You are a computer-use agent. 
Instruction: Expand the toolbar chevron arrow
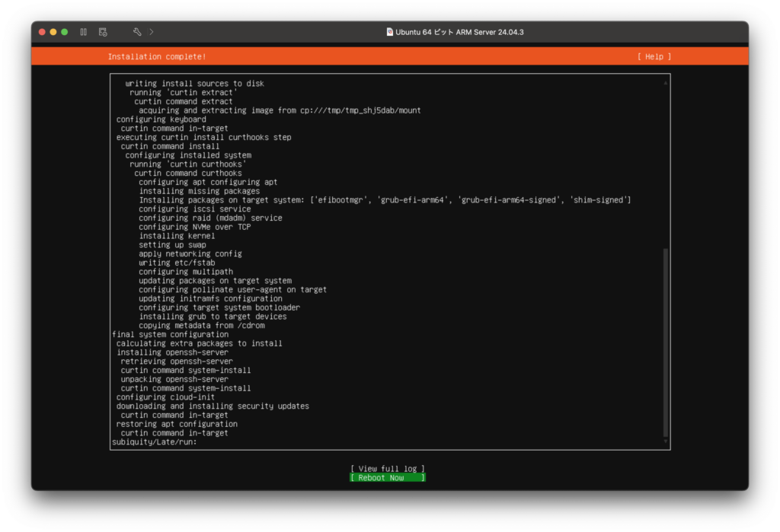point(152,32)
